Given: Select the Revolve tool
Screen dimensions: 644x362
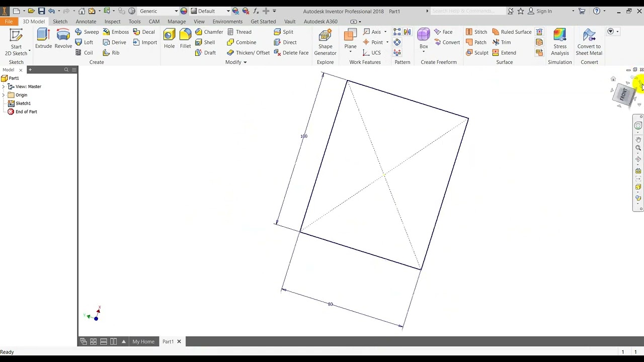Looking at the screenshot, I should click(63, 39).
